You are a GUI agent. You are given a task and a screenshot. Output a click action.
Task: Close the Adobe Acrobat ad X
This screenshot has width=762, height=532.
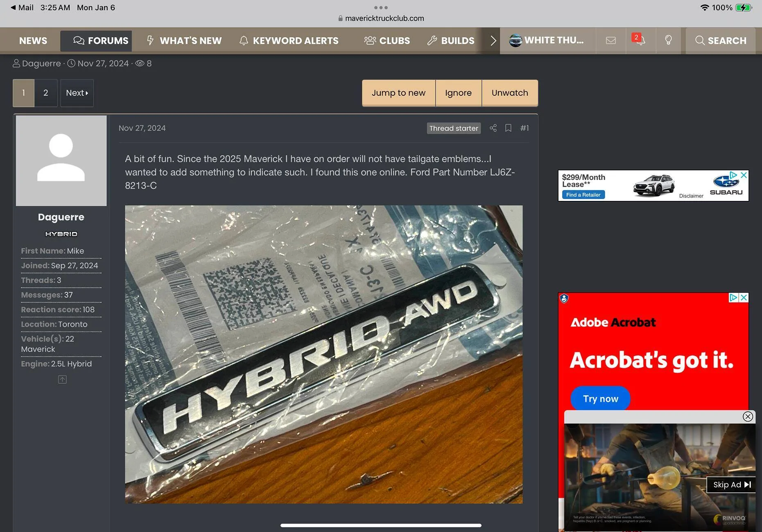coord(744,298)
